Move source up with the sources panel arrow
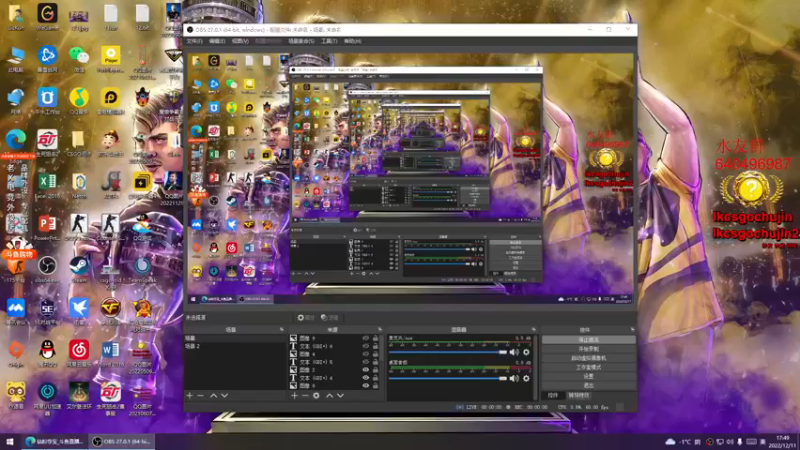This screenshot has height=450, width=800. pyautogui.click(x=330, y=395)
